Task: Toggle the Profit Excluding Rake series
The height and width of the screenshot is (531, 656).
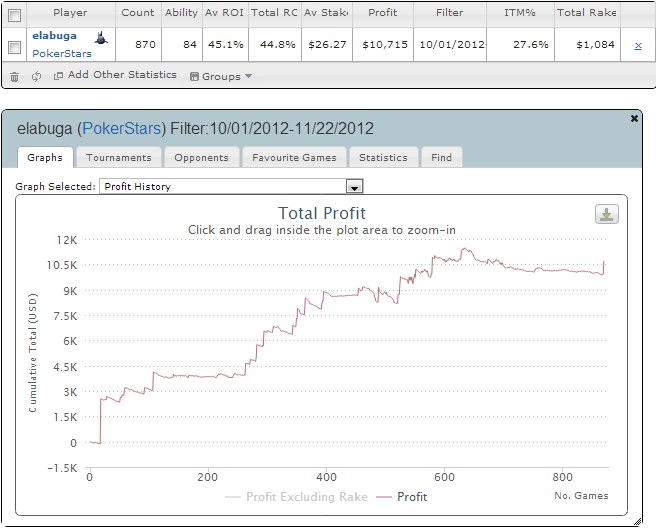Action: (296, 497)
